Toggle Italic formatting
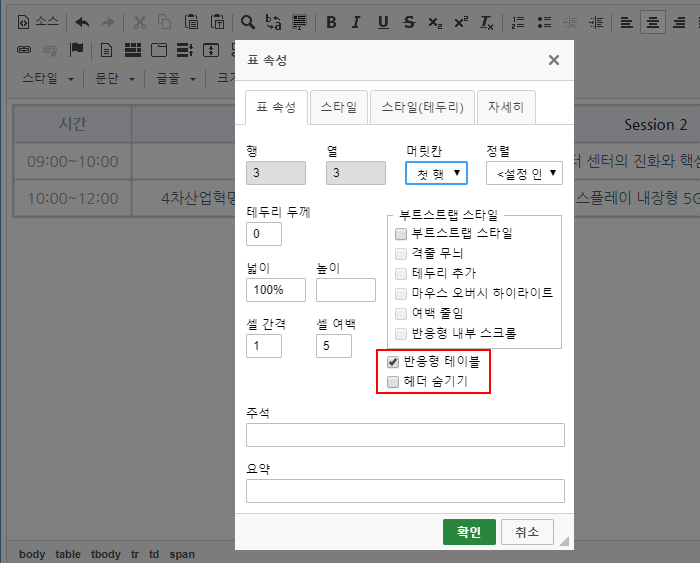 coord(356,22)
